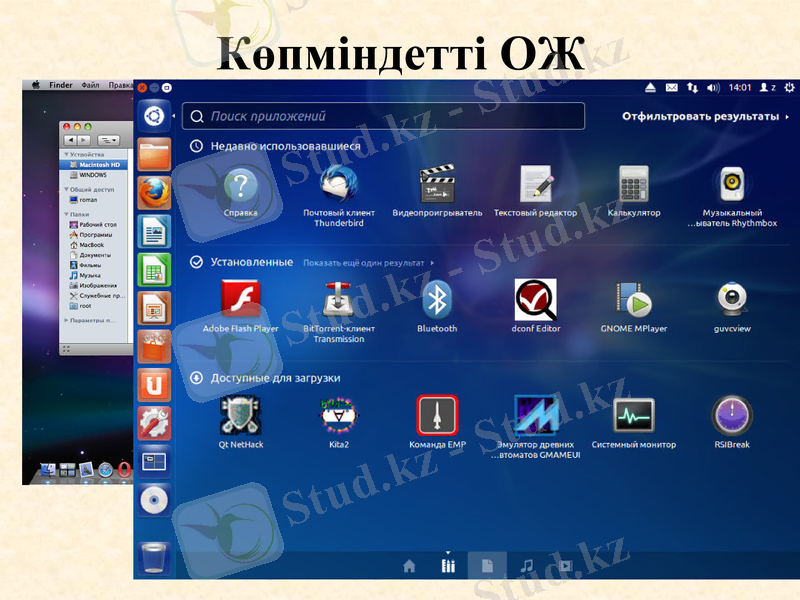Click Firefox icon in the launcher
Screen dimensions: 800x600
click(x=154, y=192)
